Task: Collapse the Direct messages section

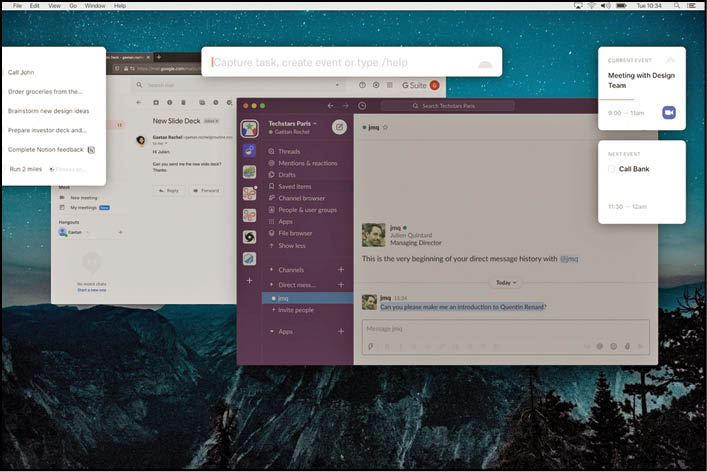Action: click(x=271, y=285)
